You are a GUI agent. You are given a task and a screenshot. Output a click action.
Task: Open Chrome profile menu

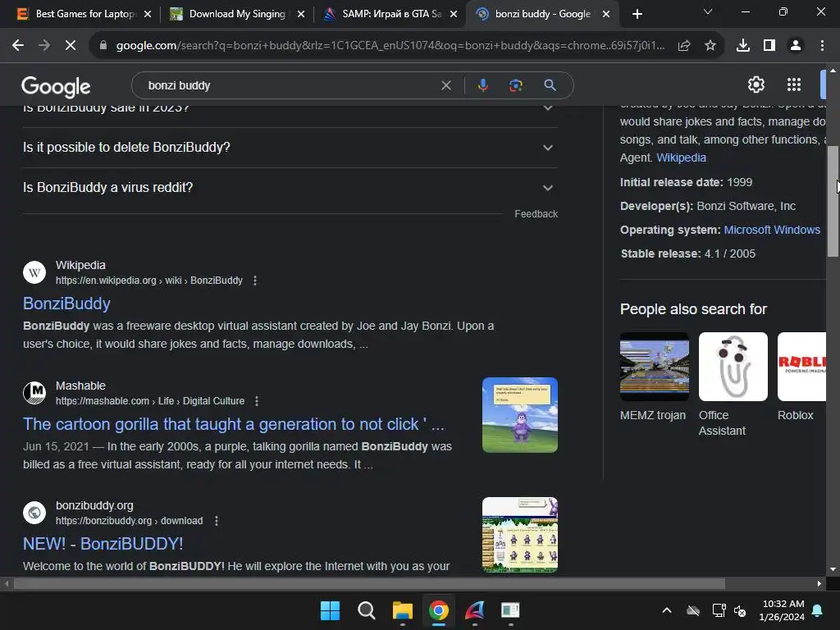pos(796,46)
